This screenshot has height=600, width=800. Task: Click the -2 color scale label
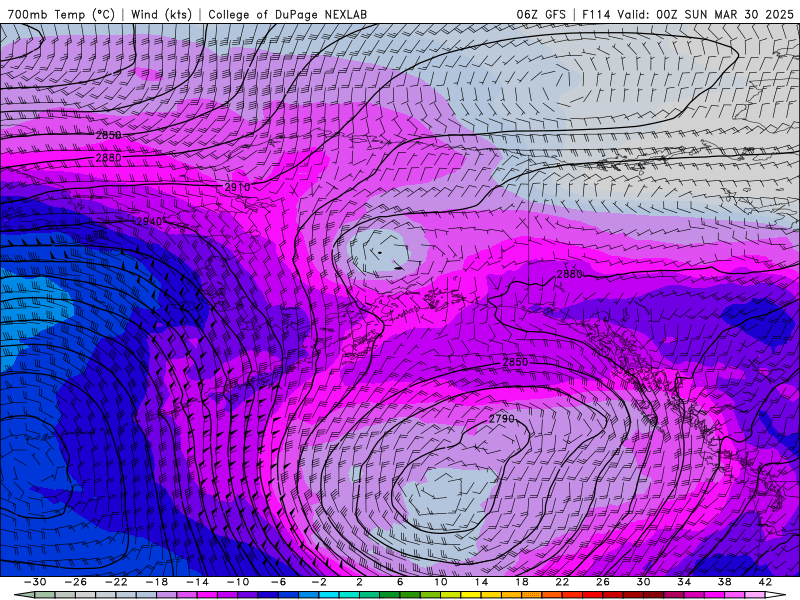319,582
